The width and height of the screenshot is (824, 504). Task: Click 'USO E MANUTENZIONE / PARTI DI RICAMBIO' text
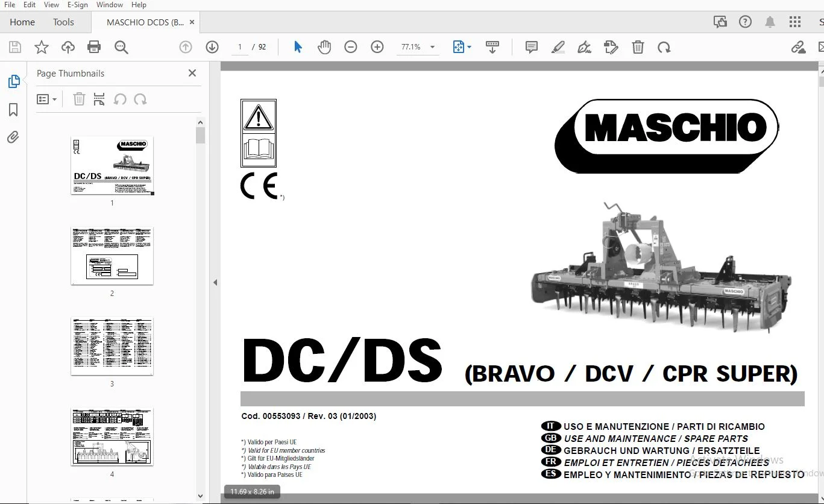click(664, 426)
